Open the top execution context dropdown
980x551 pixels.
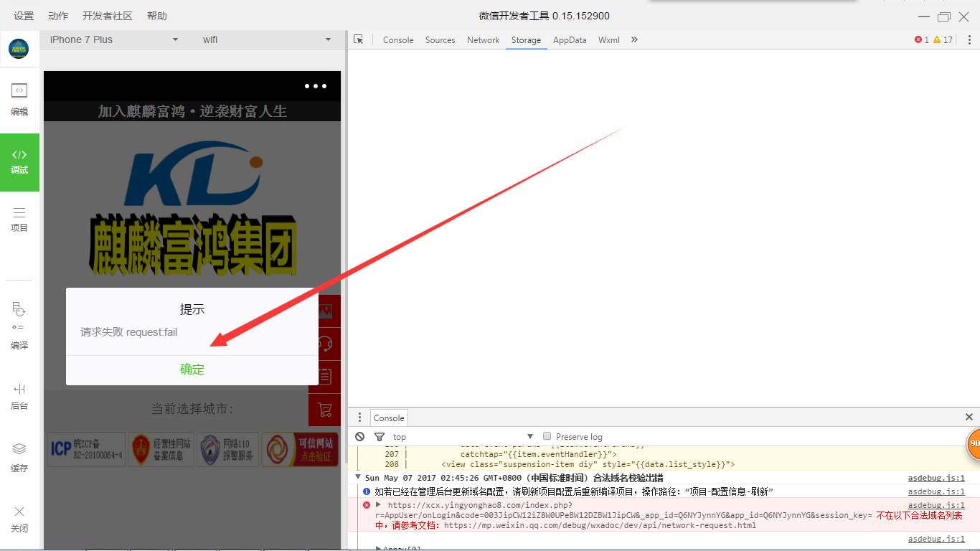point(463,436)
